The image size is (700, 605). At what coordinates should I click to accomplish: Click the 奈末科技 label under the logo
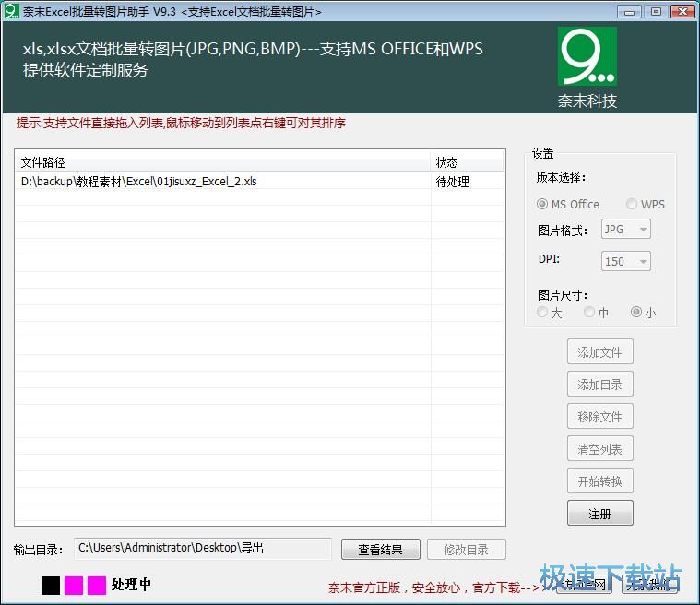pos(587,101)
